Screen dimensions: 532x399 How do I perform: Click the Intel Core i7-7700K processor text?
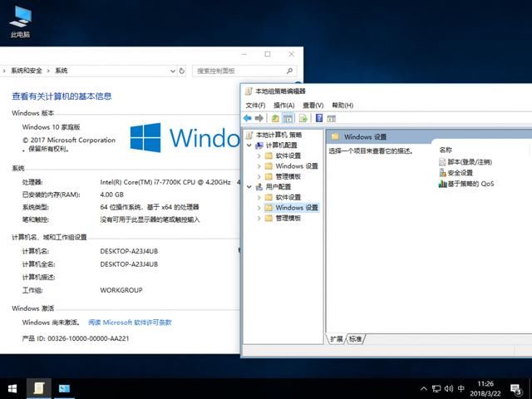coord(165,182)
